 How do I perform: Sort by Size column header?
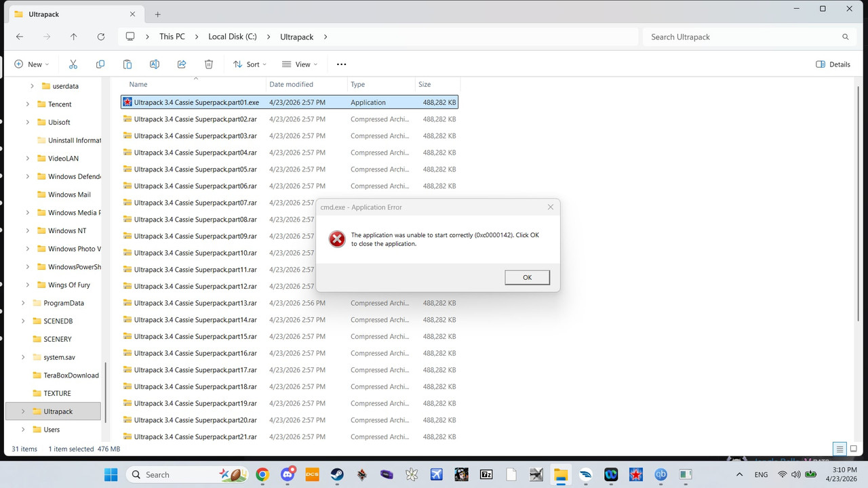437,84
